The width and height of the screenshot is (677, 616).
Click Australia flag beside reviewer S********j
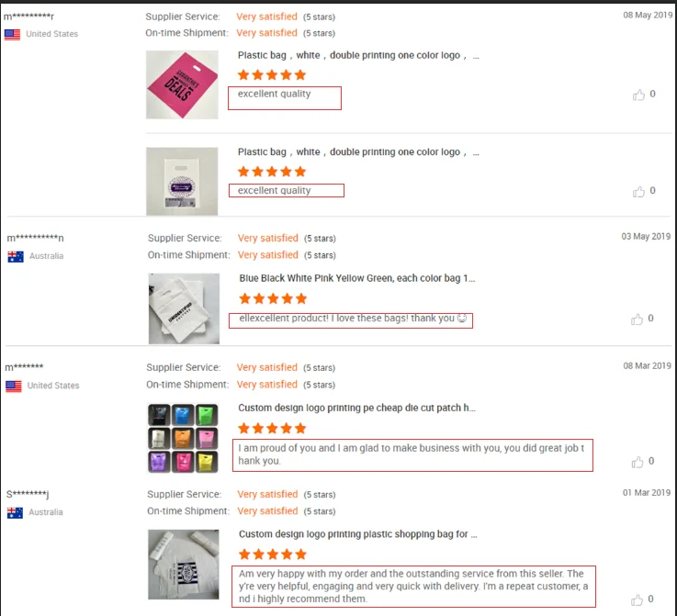(15, 512)
